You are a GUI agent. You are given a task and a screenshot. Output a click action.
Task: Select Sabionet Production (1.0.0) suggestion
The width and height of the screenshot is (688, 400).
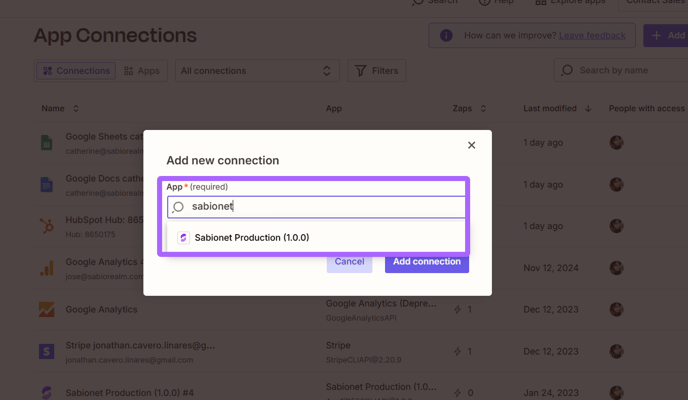coord(316,237)
